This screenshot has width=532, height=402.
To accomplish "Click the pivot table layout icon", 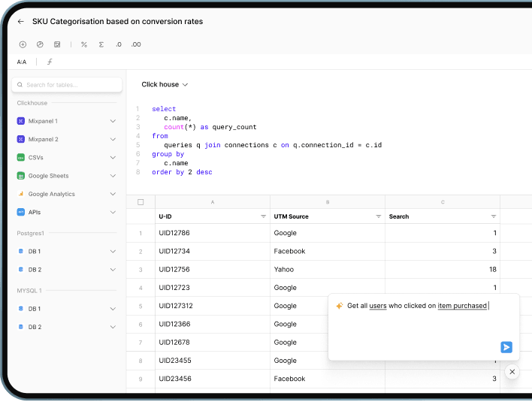I will click(x=57, y=45).
